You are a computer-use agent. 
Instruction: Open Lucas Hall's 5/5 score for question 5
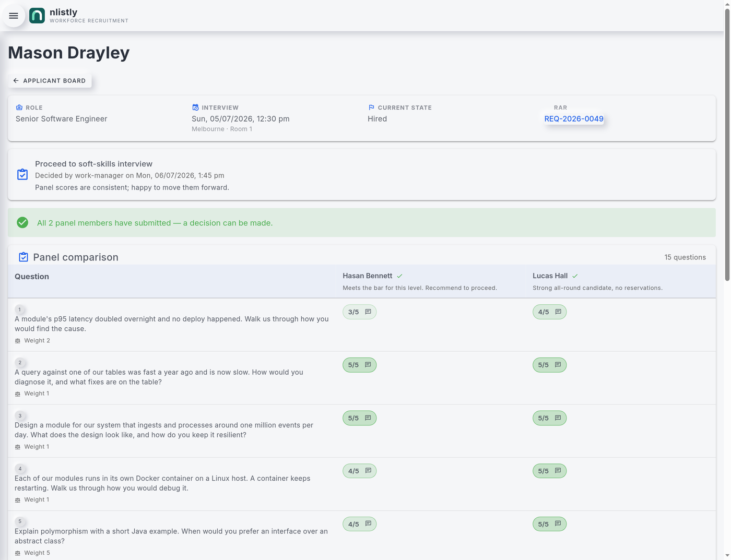point(549,524)
